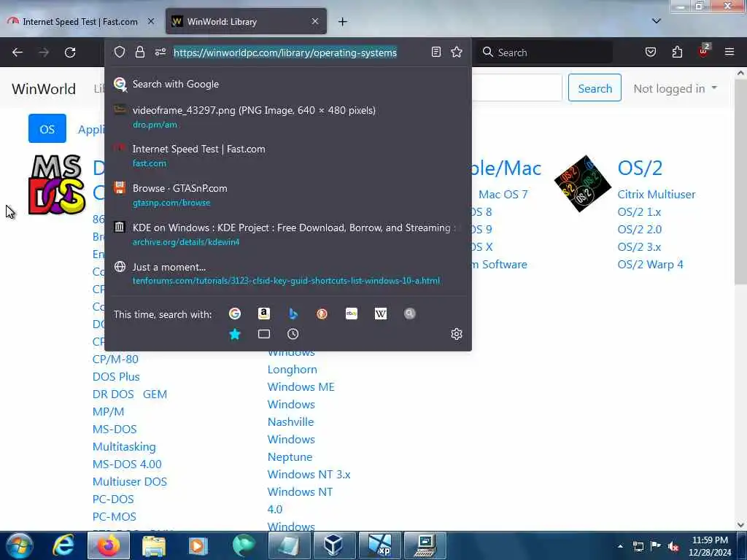The width and height of the screenshot is (747, 560).
Task: Open the Firefox hamburger application menu
Action: 729,52
